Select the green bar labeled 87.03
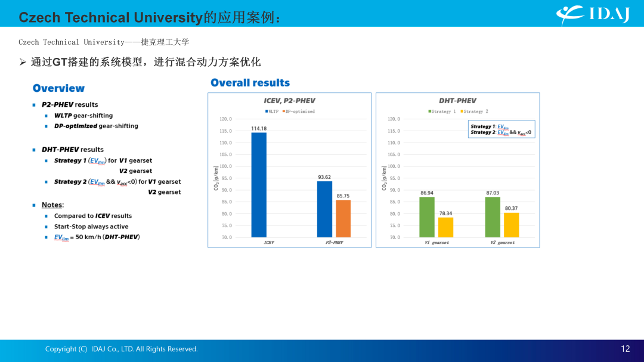644x362 pixels. pos(493,217)
